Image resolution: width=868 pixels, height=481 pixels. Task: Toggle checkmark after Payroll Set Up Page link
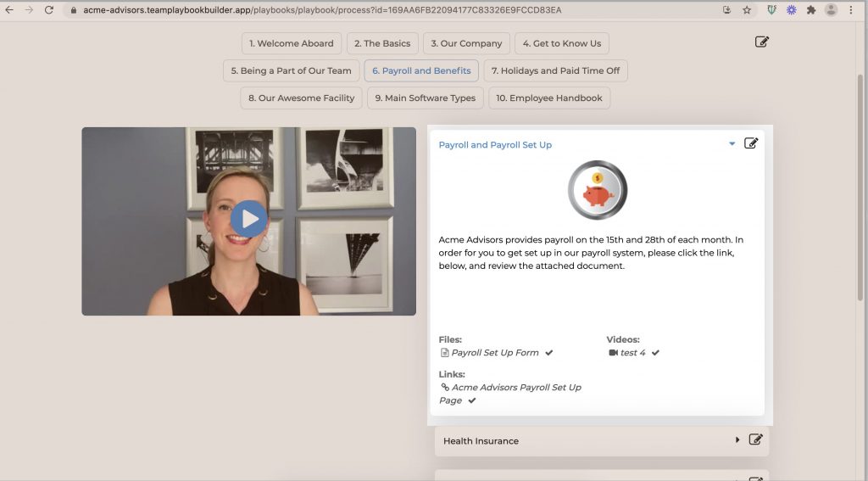(x=472, y=400)
